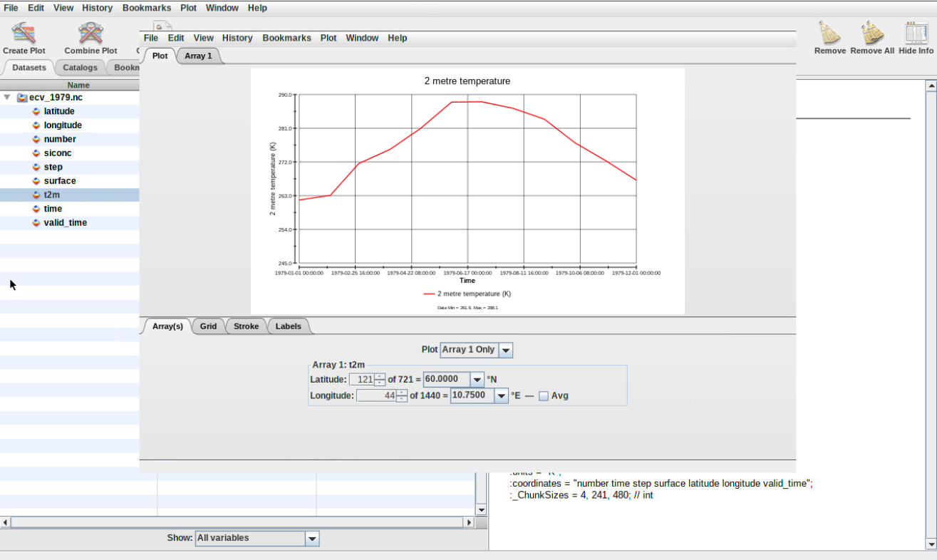Open the main window File menu
The width and height of the screenshot is (937, 560).
pyautogui.click(x=11, y=8)
